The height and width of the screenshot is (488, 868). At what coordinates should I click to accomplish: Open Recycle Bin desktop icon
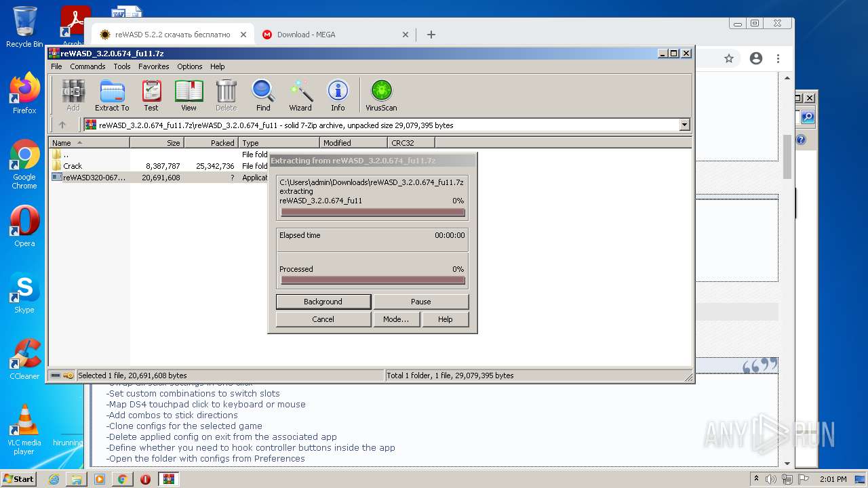24,27
